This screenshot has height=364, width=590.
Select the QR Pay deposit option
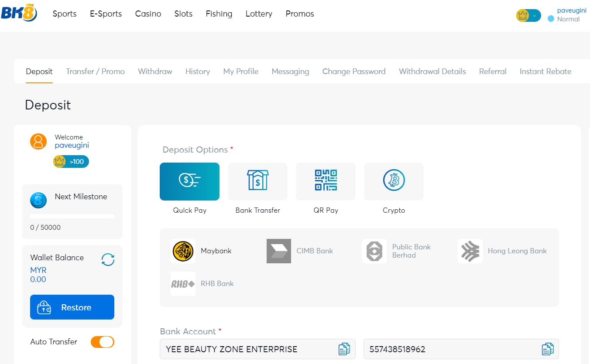point(326,181)
